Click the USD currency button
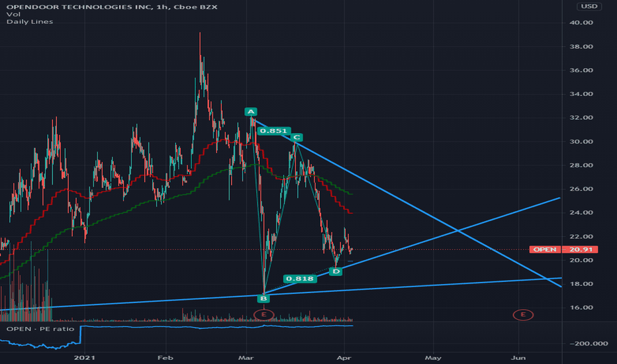Viewport: 617px width, 364px height. (x=589, y=7)
